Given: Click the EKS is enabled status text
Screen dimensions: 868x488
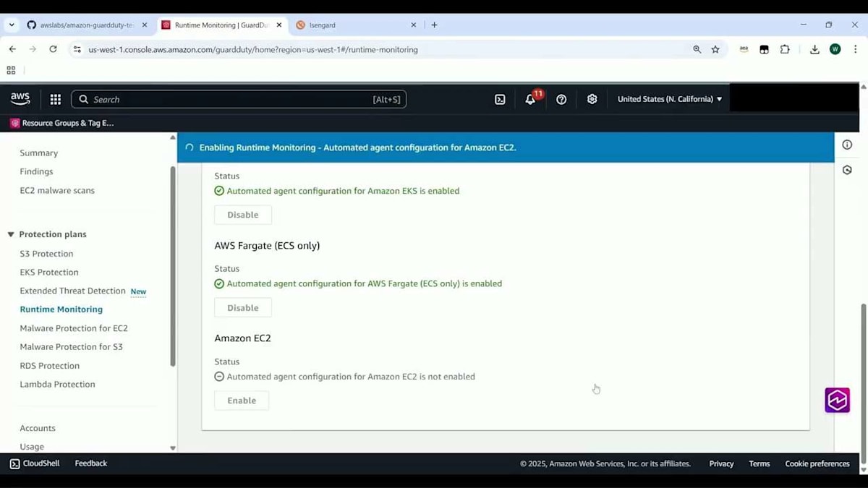Looking at the screenshot, I should (x=343, y=191).
